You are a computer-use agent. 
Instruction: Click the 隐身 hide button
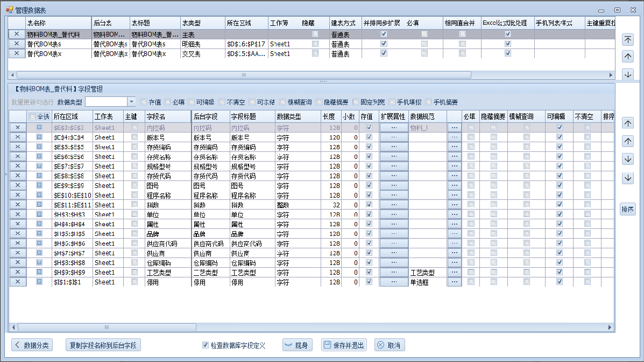[x=296, y=345]
